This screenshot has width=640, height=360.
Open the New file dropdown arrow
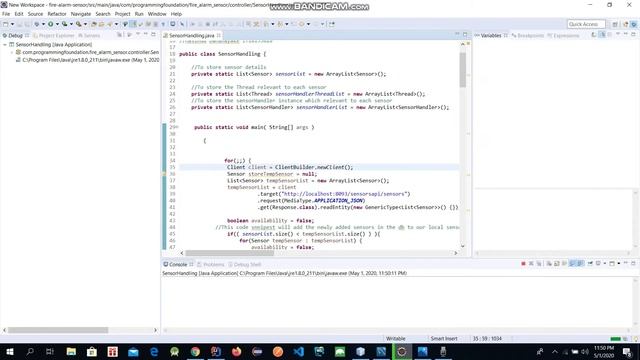pos(12,24)
